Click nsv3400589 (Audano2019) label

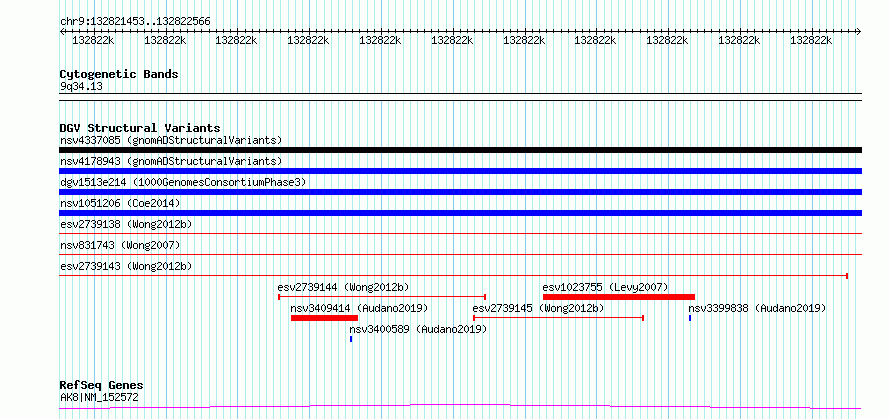pyautogui.click(x=418, y=329)
